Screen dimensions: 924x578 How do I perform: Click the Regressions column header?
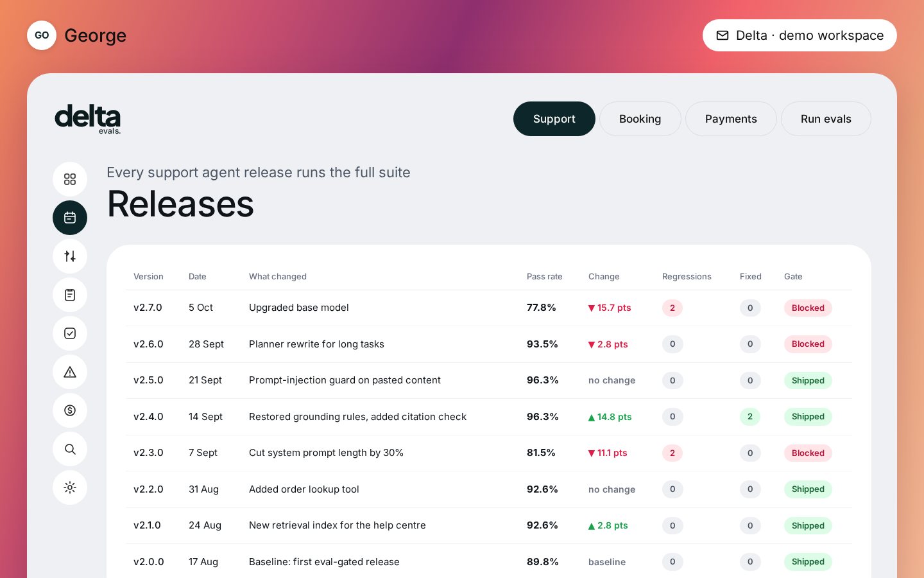[x=687, y=277]
